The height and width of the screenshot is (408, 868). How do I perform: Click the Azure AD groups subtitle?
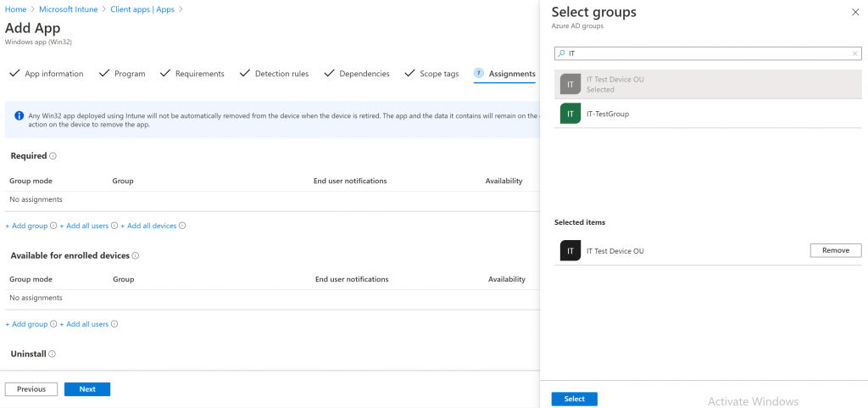(577, 26)
